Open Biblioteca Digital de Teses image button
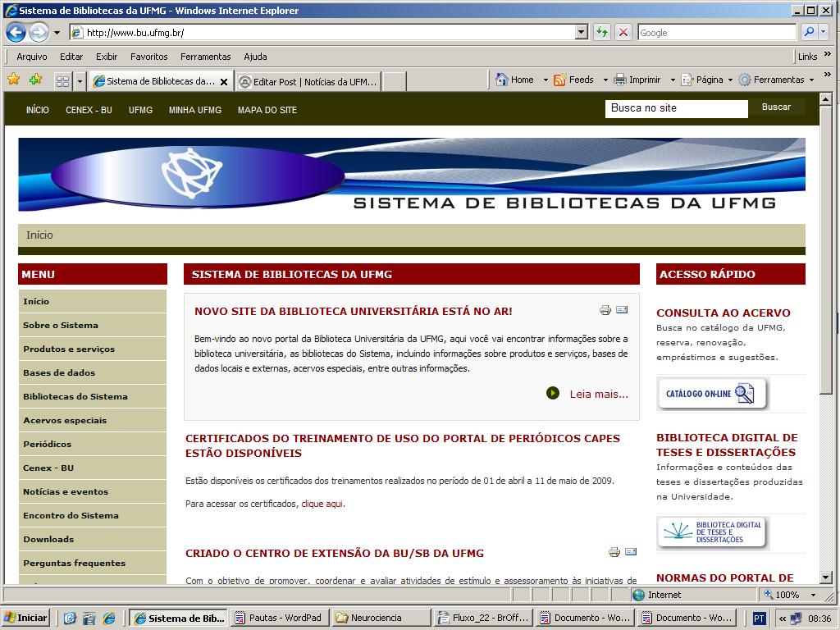The height and width of the screenshot is (630, 840). 713,533
